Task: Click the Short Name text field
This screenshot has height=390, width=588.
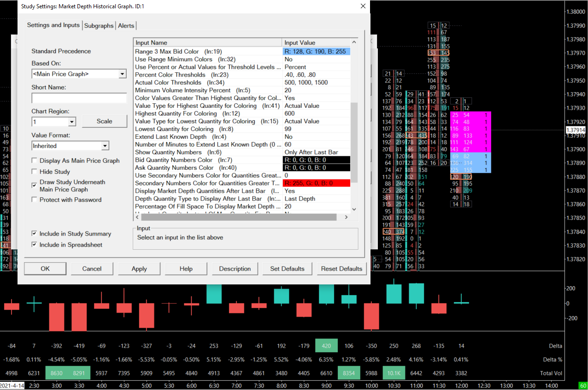Action: 79,98
